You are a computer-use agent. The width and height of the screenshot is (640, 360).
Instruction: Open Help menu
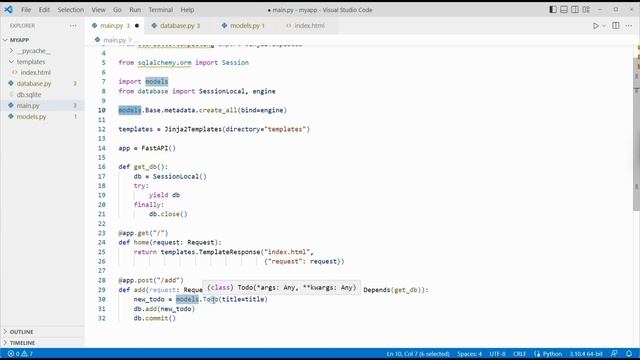tap(187, 10)
